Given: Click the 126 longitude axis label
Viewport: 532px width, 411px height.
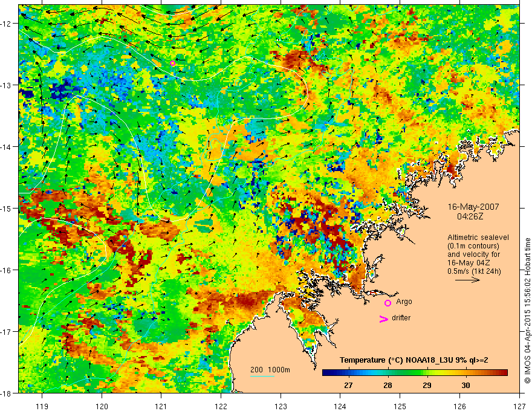Looking at the screenshot, I should tap(459, 406).
